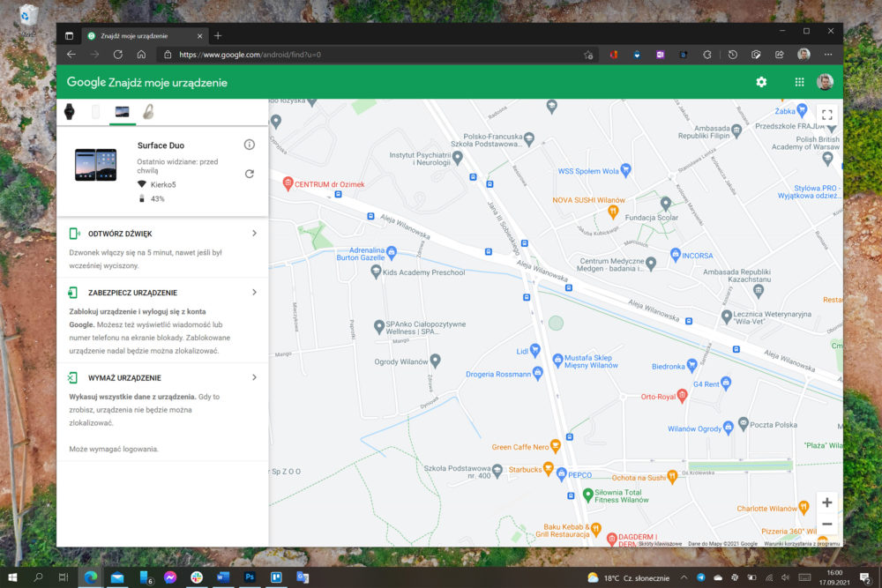Click Green Caffe Nero marker
The width and height of the screenshot is (882, 588).
(555, 446)
